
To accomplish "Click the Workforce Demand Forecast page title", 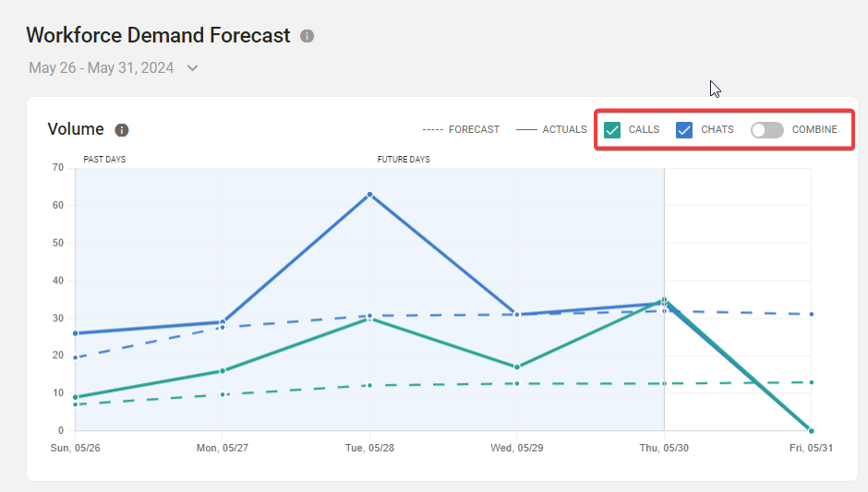I will [x=158, y=36].
